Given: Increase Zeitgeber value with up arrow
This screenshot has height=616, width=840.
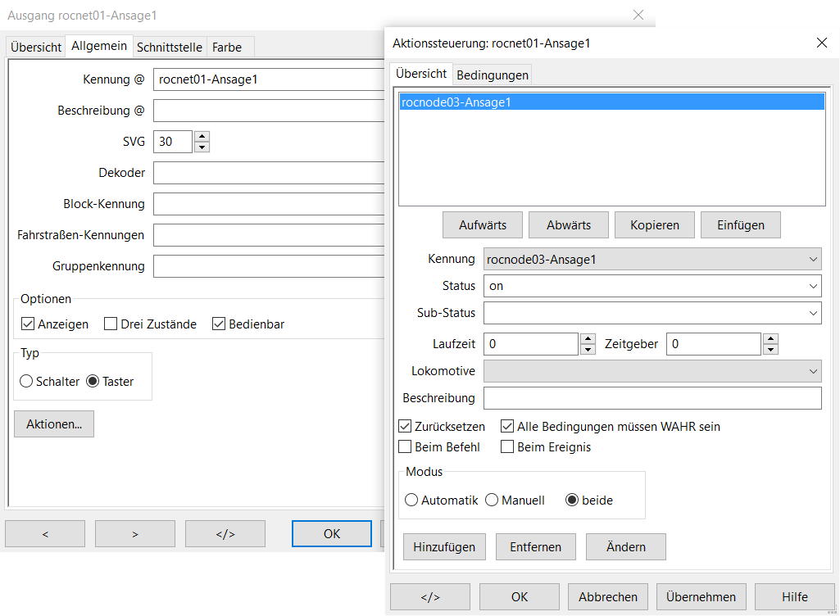Looking at the screenshot, I should [x=770, y=338].
